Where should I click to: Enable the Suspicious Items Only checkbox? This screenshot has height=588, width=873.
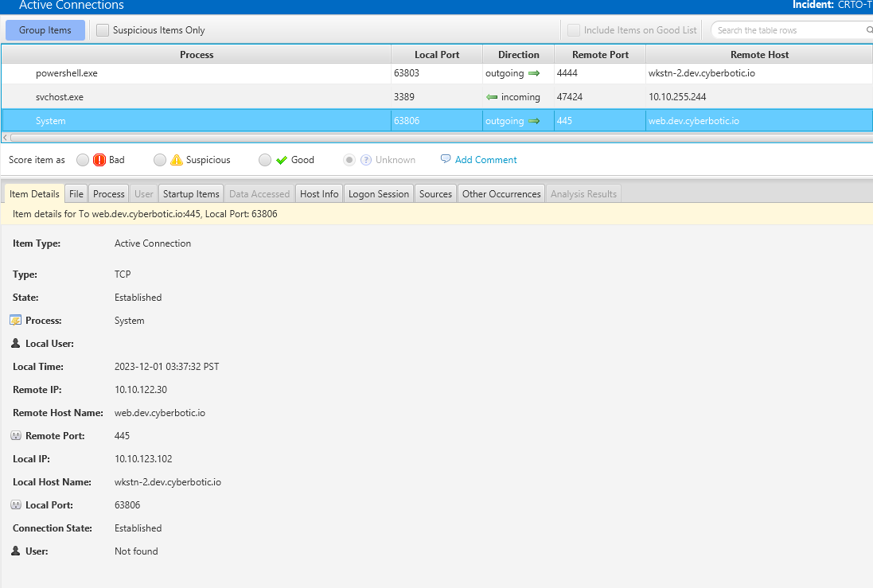(x=103, y=30)
